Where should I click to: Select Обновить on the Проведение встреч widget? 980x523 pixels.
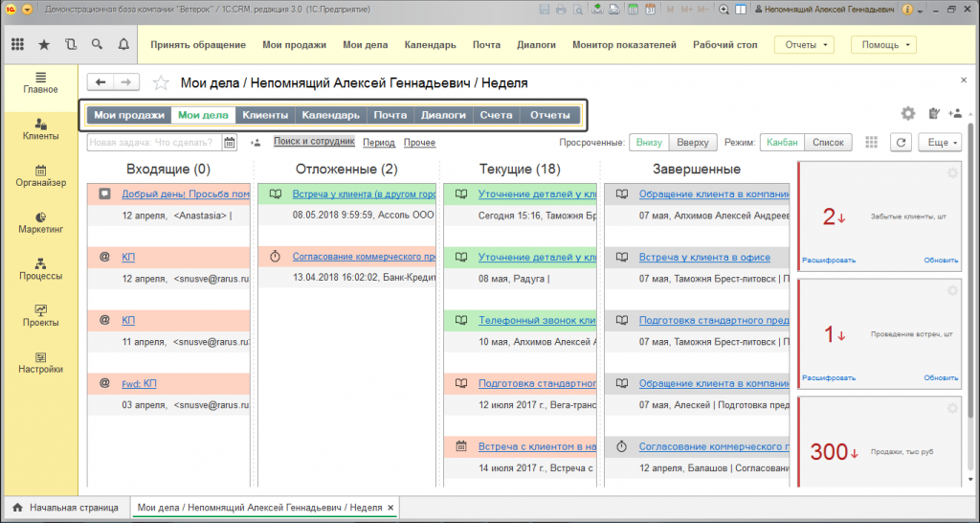[941, 377]
